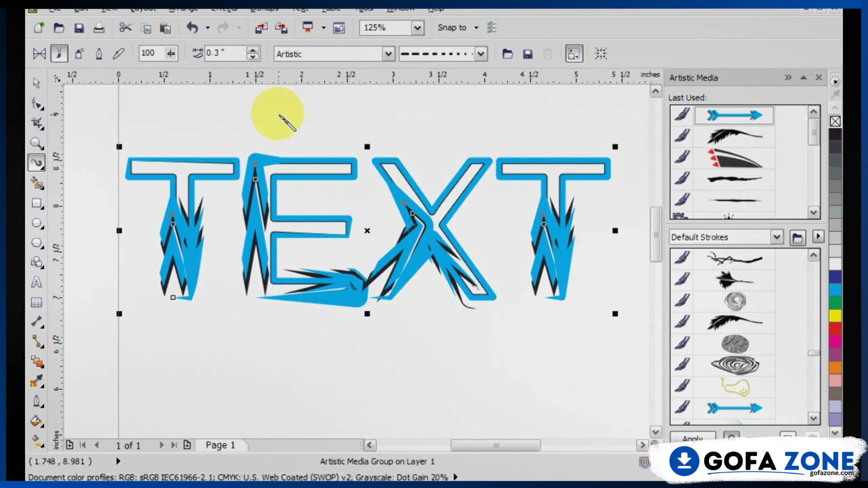Browse for strokes with folder button in docker
This screenshot has width=868, height=488.
[797, 238]
